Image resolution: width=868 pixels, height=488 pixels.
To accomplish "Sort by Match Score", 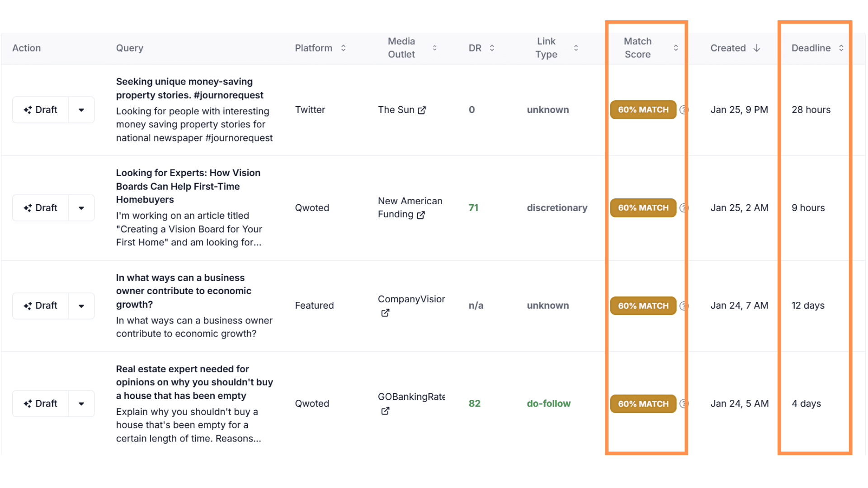I will [x=676, y=48].
